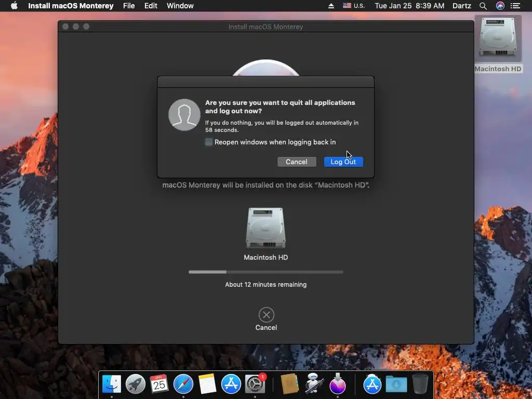Open Install macOS Monterey Dock icon
532x399 pixels.
[x=338, y=384]
